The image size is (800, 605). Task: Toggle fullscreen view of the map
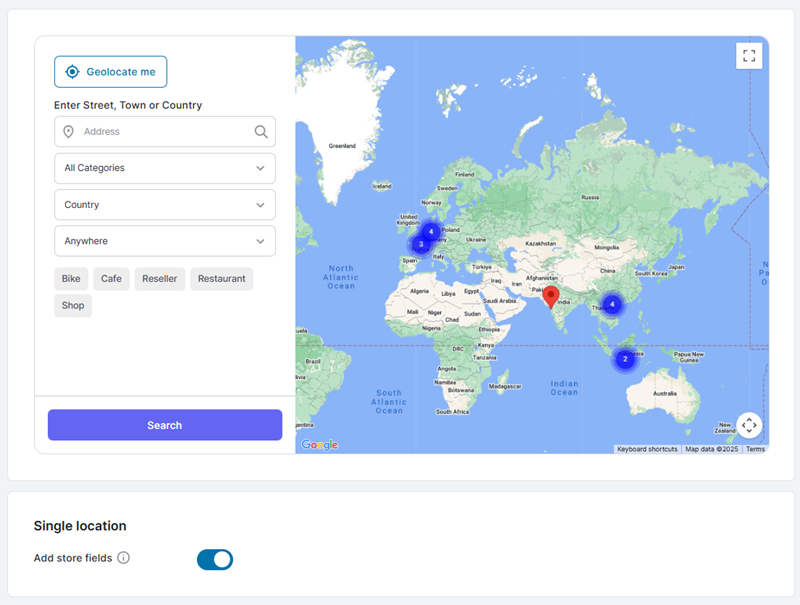click(x=749, y=56)
